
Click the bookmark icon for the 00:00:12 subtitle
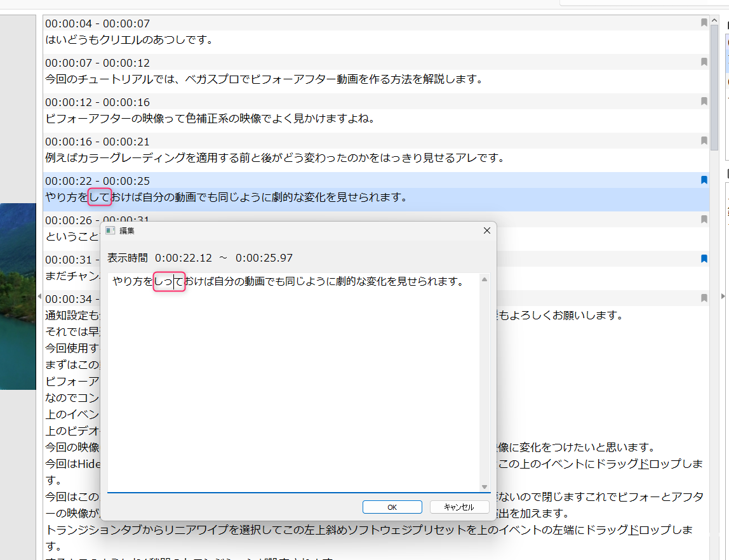coord(704,102)
